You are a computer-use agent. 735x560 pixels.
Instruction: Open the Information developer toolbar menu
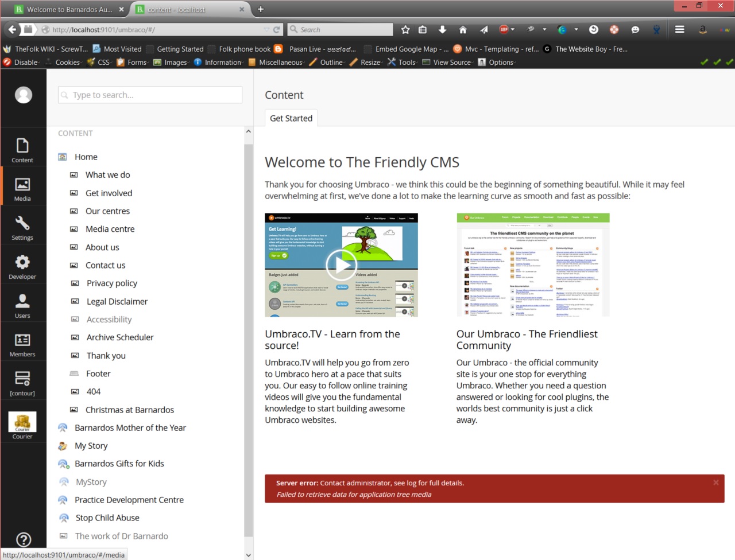219,62
